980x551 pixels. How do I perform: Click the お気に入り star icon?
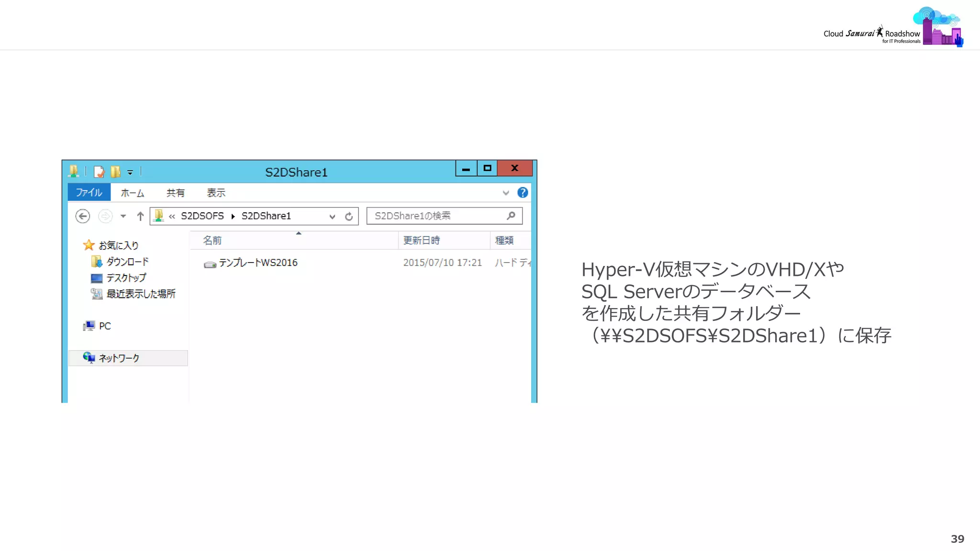89,245
